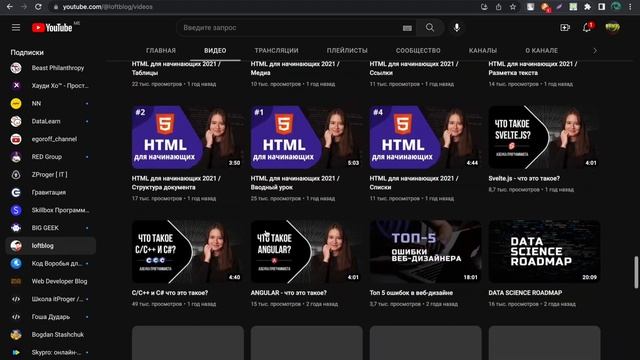Open the Web Developer Blog avatar
This screenshot has width=640, height=360.
(x=16, y=281)
